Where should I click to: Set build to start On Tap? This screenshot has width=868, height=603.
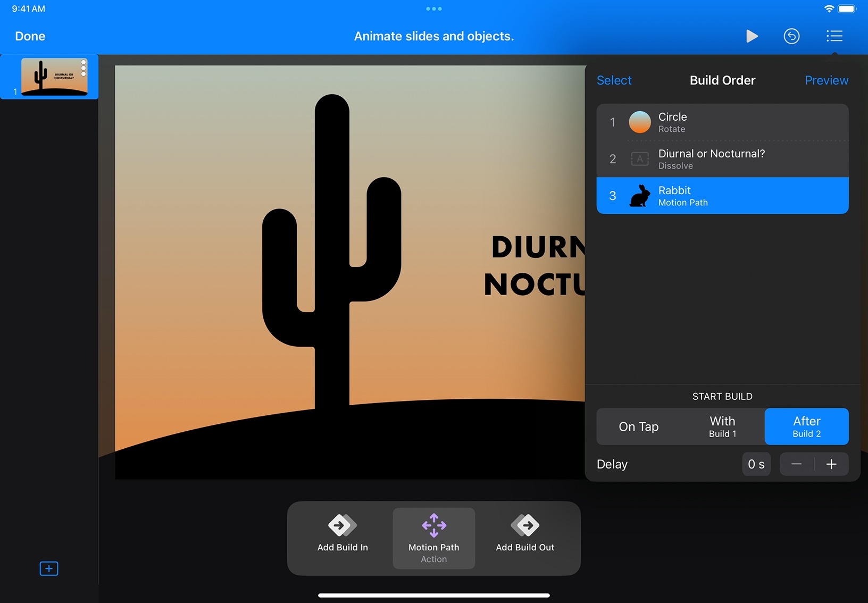638,426
